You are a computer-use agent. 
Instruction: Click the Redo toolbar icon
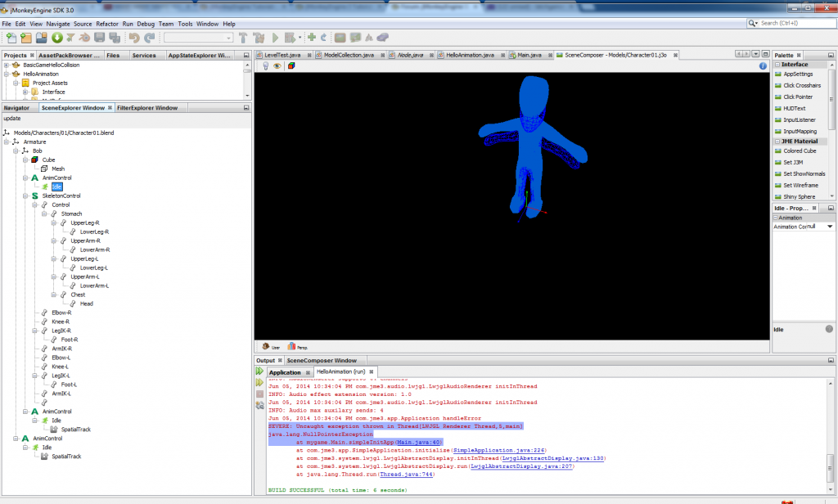click(150, 38)
